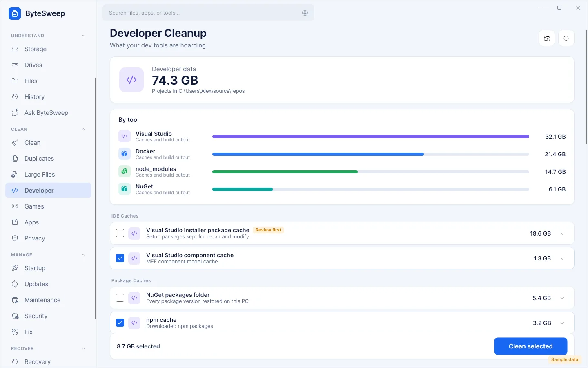Click the Ask ByteSweep icon
The height and width of the screenshot is (368, 588).
tap(15, 113)
